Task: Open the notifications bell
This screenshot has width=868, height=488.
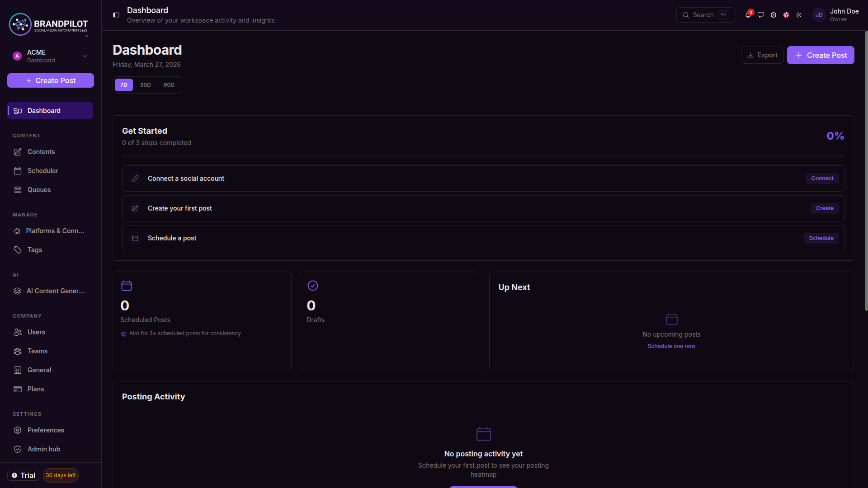Action: [748, 15]
